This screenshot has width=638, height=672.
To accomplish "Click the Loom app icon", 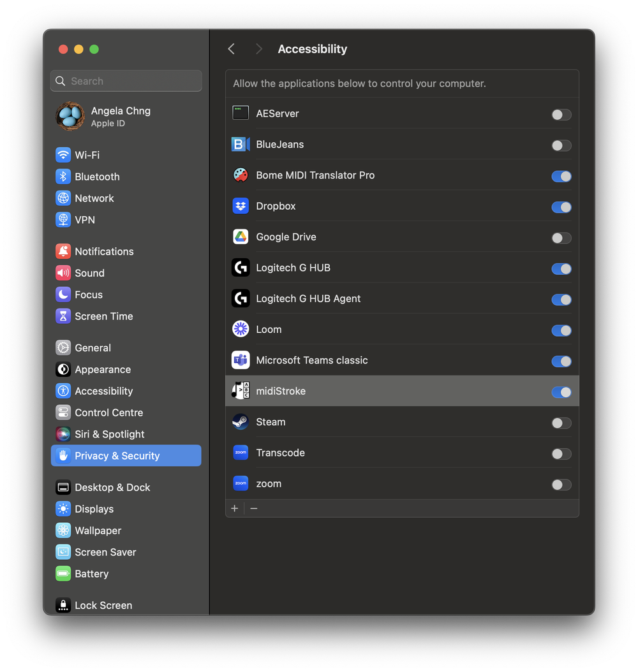I will tap(241, 329).
